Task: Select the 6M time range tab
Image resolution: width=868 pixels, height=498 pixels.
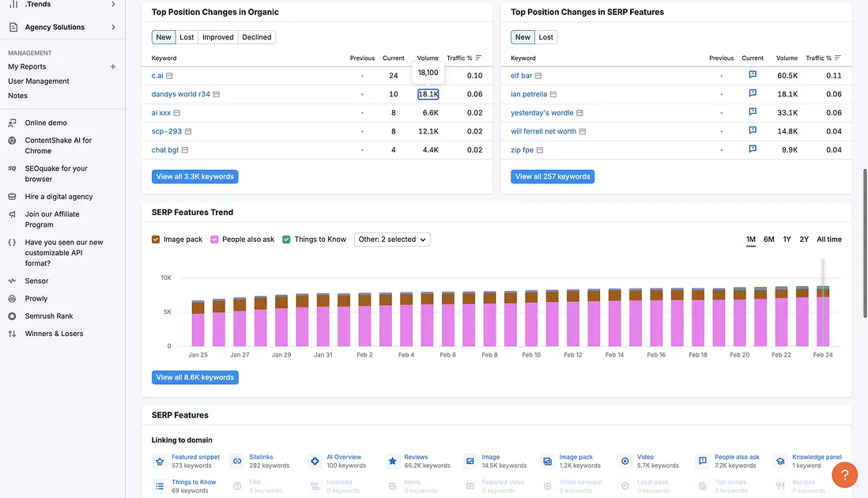Action: pos(768,240)
